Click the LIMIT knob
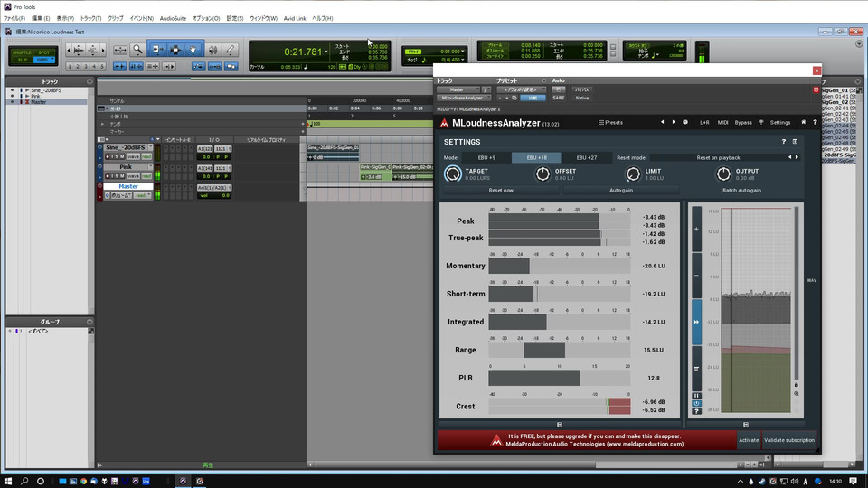The height and width of the screenshot is (488, 868). [x=633, y=174]
